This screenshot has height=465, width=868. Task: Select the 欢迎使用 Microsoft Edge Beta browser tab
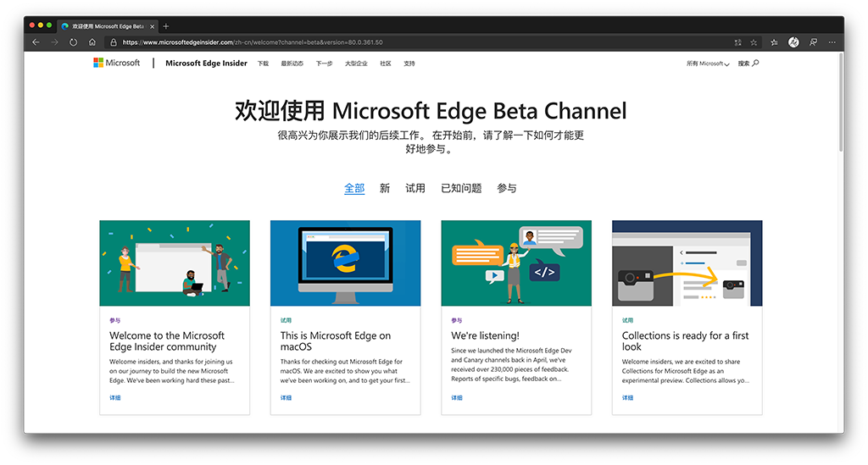(x=108, y=26)
